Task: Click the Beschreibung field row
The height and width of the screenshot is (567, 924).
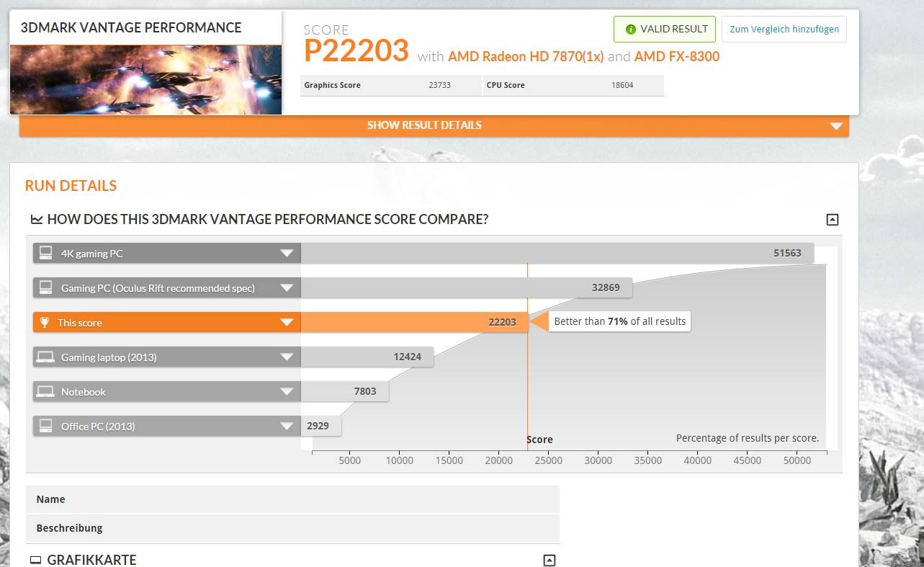Action: point(292,528)
